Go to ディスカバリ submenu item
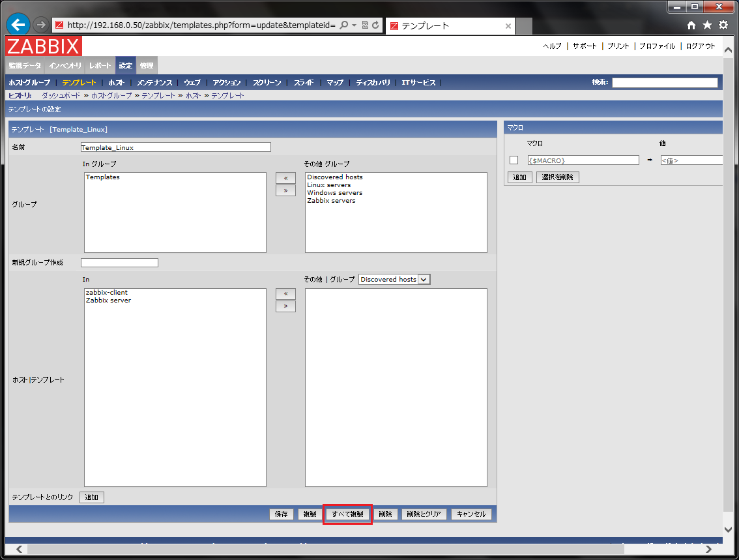 click(373, 83)
